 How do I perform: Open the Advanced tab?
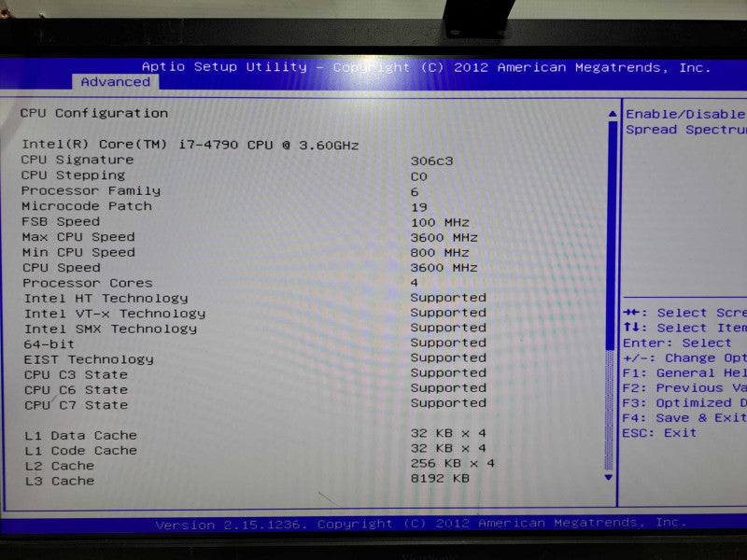(115, 82)
